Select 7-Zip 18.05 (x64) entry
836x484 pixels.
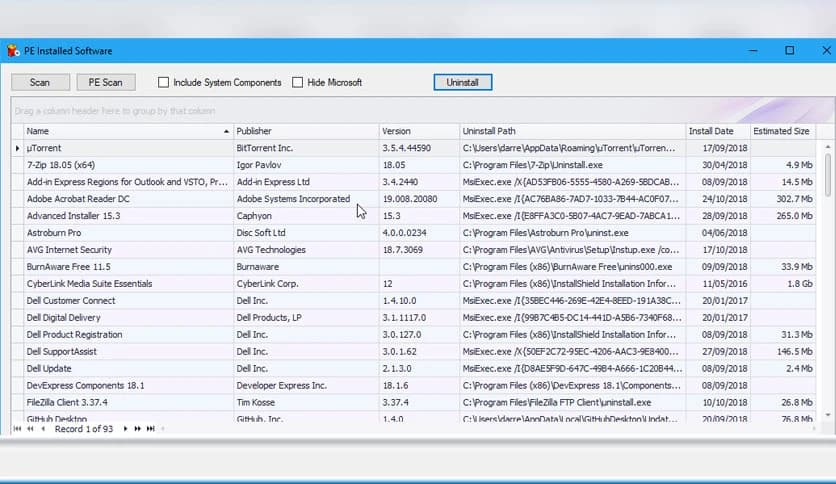tap(61, 165)
